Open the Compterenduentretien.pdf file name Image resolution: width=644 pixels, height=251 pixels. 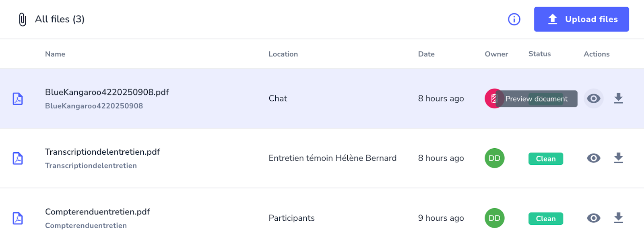pyautogui.click(x=97, y=212)
